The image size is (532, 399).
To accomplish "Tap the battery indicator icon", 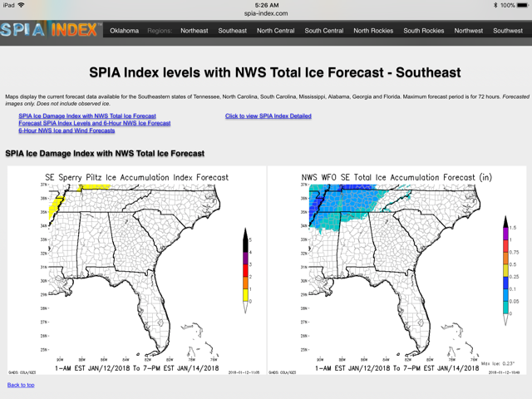I will click(x=523, y=5).
